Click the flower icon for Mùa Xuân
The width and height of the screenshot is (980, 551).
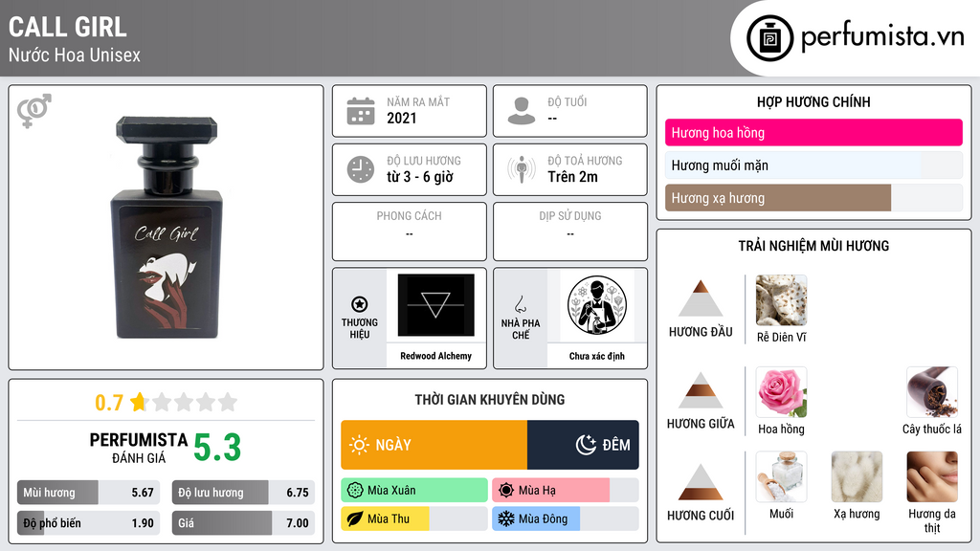coord(355,491)
